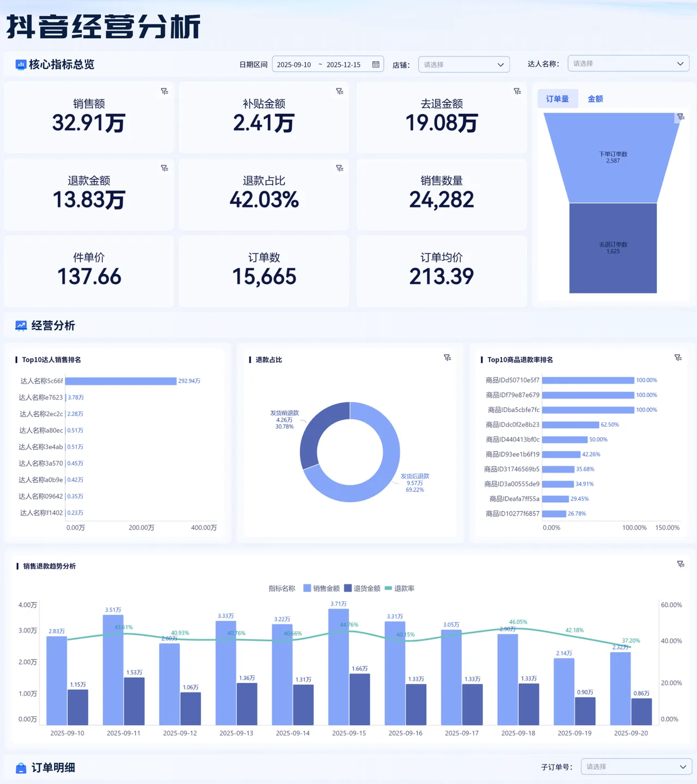Click the 去退金额 value 19.08万
This screenshot has width=697, height=784.
[x=442, y=123]
